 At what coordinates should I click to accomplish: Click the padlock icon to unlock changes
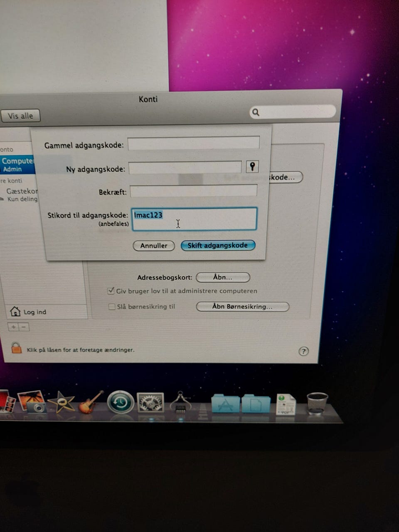click(16, 347)
